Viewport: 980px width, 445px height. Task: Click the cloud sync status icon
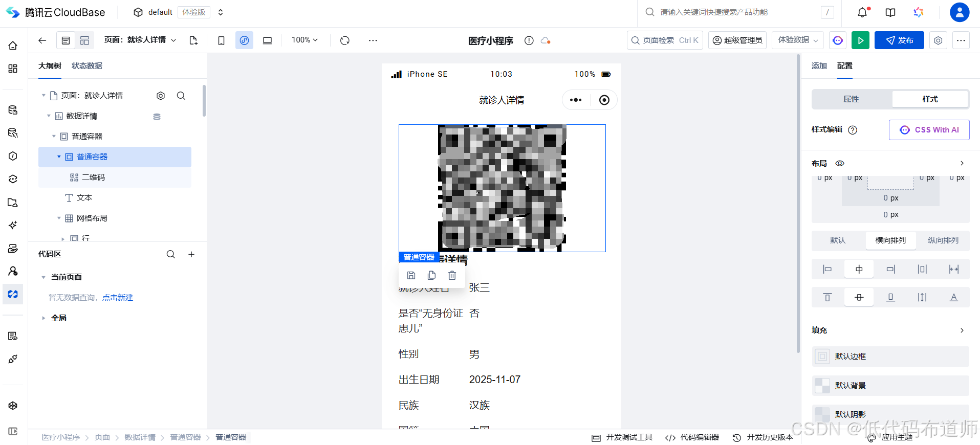tap(546, 40)
